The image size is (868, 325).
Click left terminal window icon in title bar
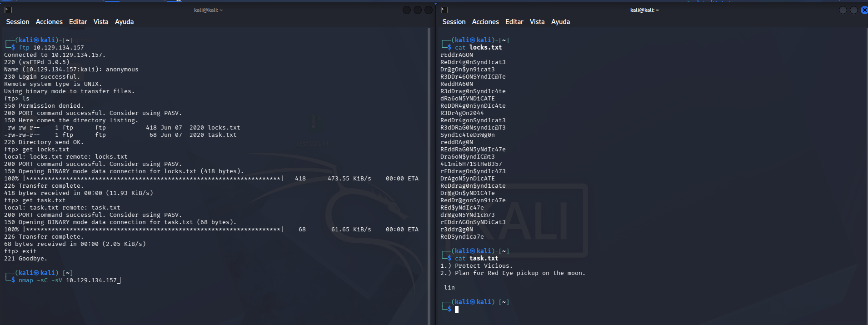click(x=8, y=10)
